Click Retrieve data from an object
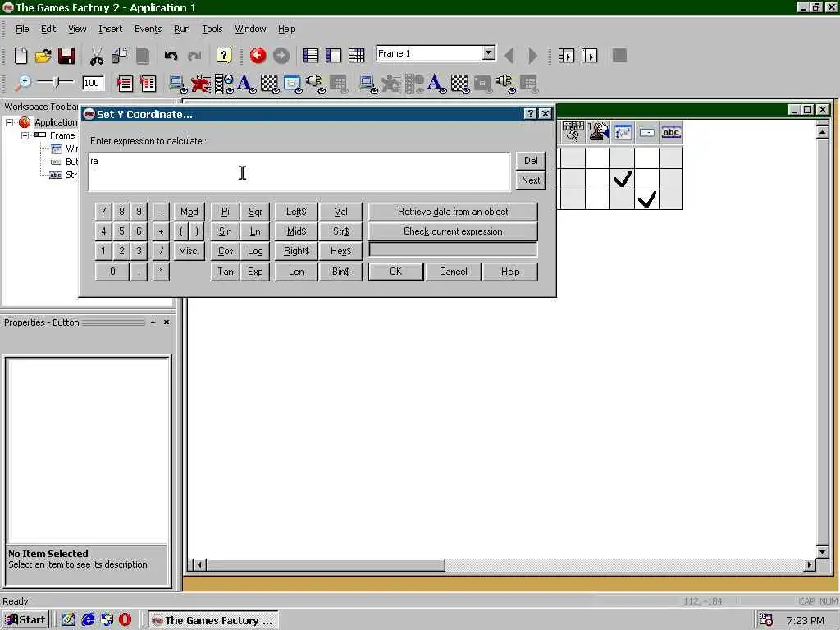This screenshot has width=840, height=630. pyautogui.click(x=453, y=212)
